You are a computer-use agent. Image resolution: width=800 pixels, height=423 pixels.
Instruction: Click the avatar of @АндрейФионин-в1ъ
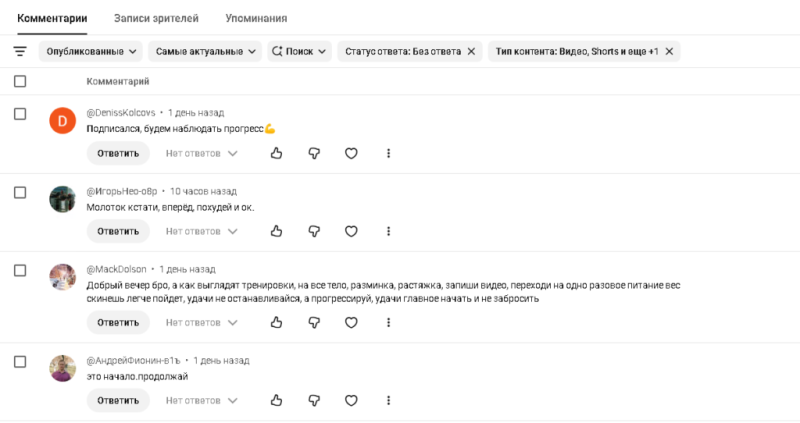pyautogui.click(x=62, y=368)
